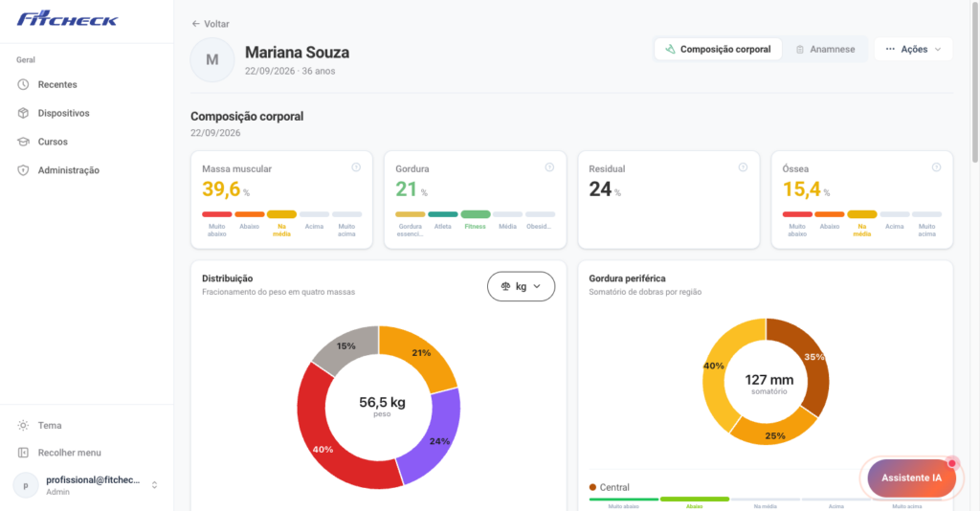Open the Dispositivos menu item
The height and width of the screenshot is (511, 980).
click(87, 113)
